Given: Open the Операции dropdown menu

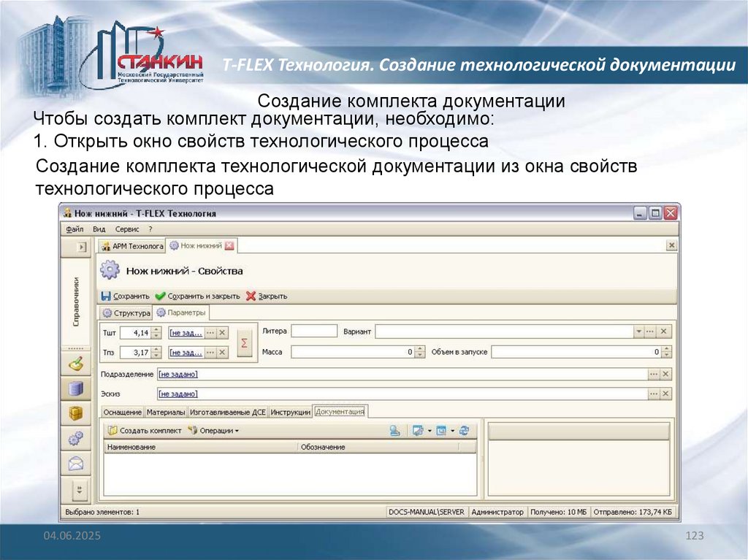Looking at the screenshot, I should (213, 430).
